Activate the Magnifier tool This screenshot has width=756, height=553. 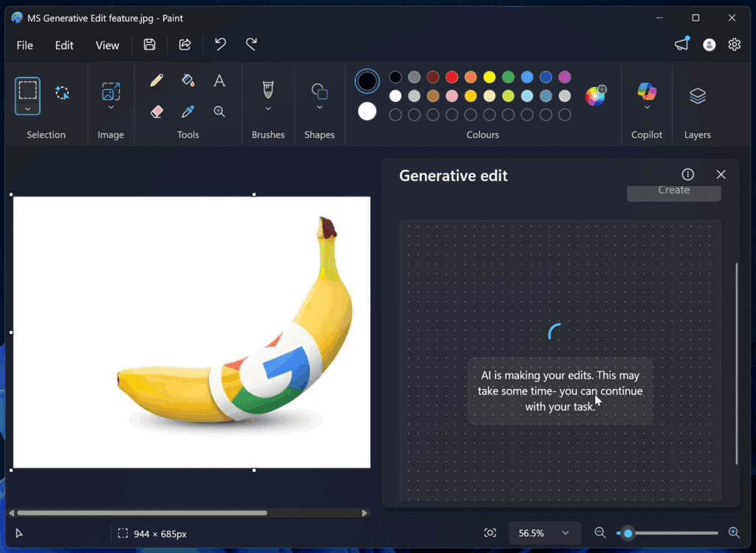point(219,112)
